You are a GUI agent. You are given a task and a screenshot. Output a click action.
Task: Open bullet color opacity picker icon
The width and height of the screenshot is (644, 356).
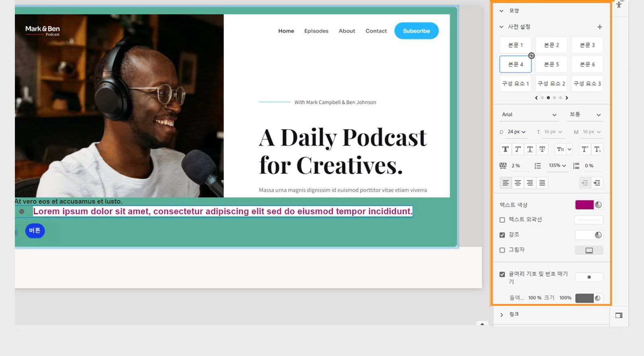click(598, 298)
